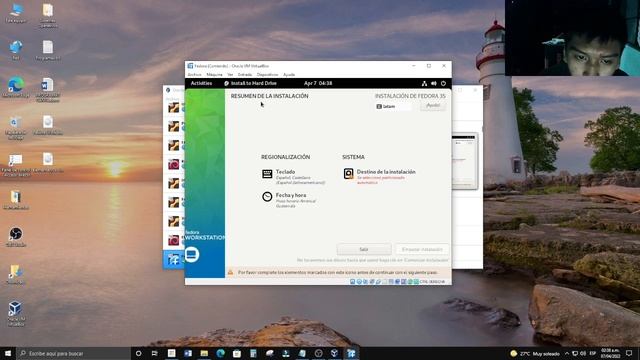Select the highlighted VM in Manager list
This screenshot has height=360, width=640.
click(173, 259)
